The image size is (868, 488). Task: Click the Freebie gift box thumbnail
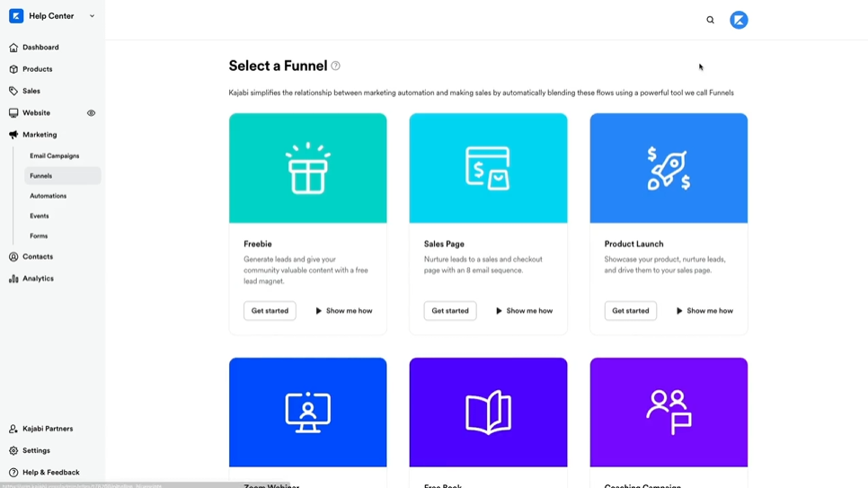[308, 168]
